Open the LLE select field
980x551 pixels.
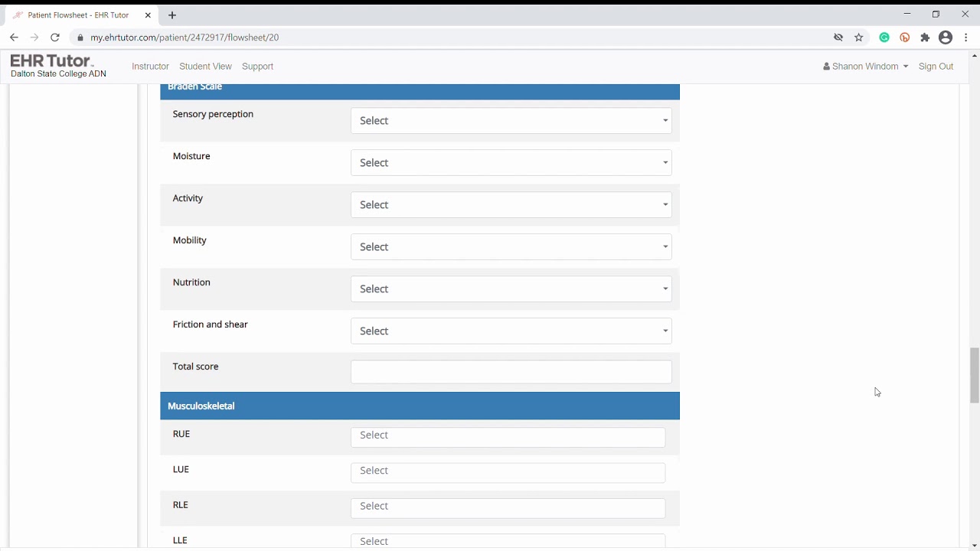[x=508, y=541]
